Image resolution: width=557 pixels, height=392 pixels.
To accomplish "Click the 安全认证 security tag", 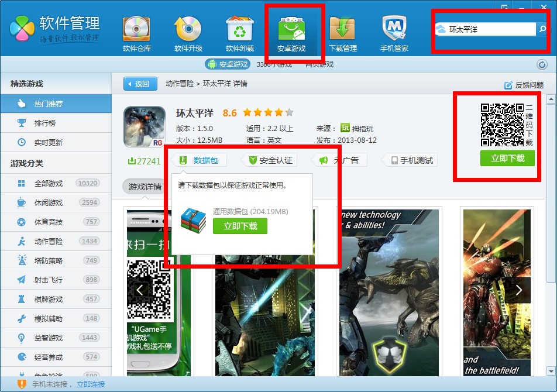I will pyautogui.click(x=269, y=160).
